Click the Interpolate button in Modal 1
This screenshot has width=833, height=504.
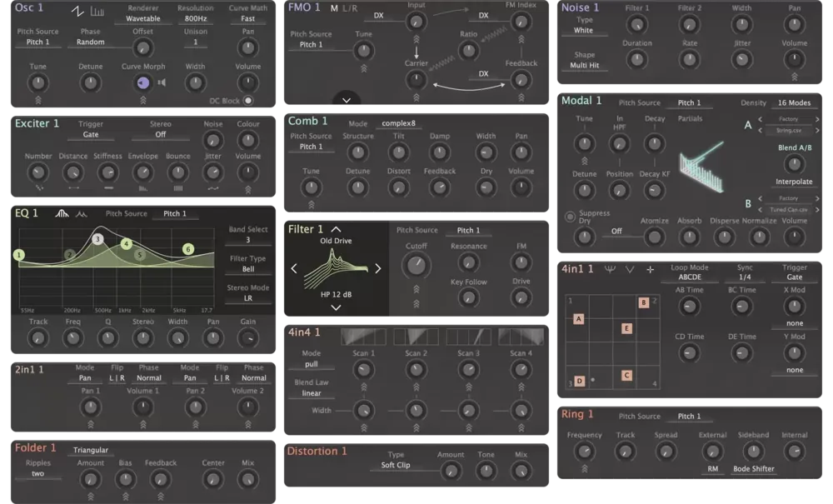pyautogui.click(x=794, y=182)
